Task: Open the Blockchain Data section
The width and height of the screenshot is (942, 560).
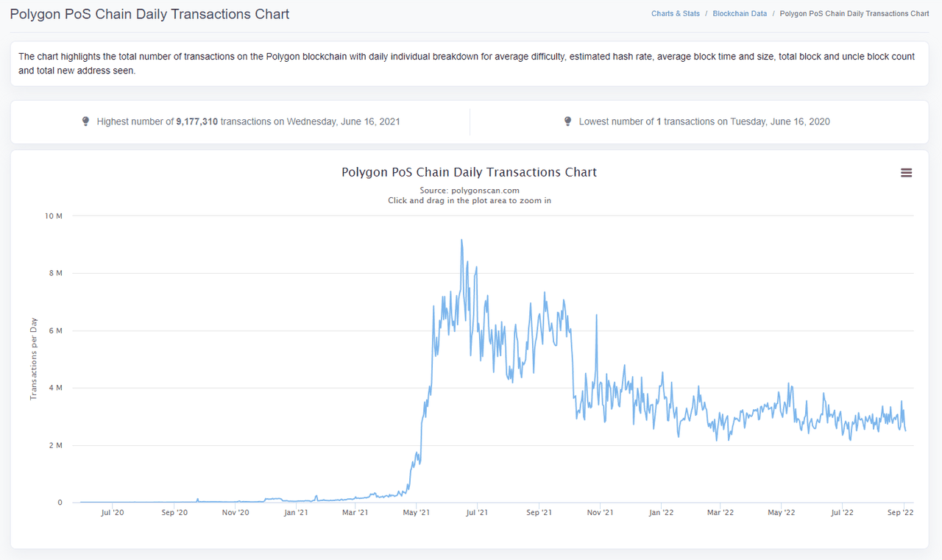Action: point(740,13)
